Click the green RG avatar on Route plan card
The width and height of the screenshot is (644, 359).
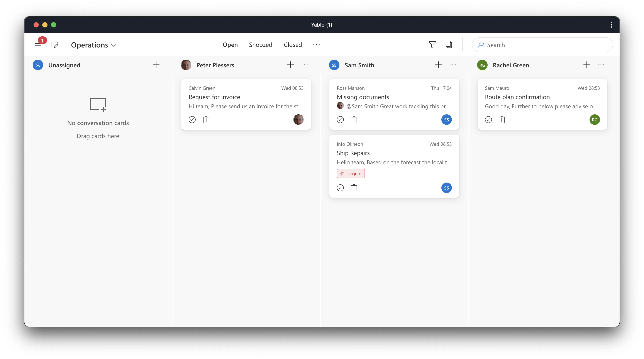click(x=595, y=120)
